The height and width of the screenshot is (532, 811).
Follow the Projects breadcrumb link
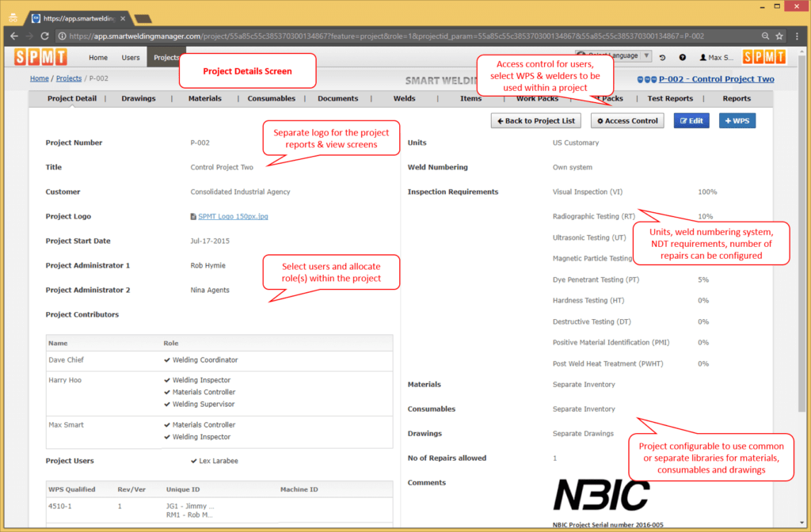pos(69,78)
